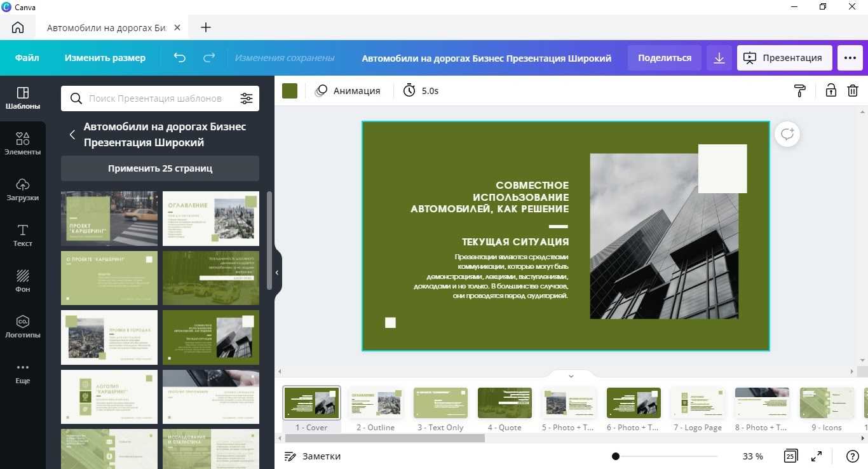
Task: Open the dark green background color swatch
Action: tap(290, 91)
